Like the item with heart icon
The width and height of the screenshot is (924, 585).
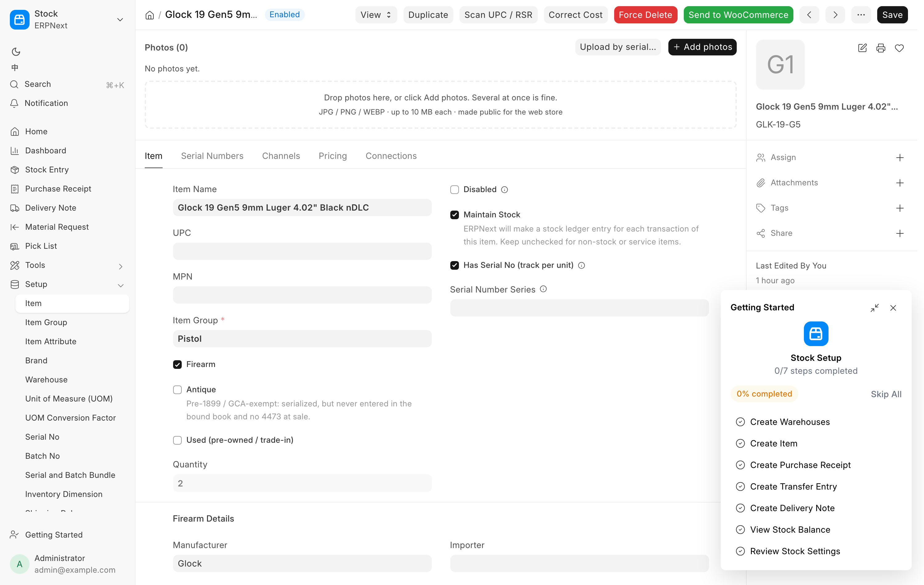click(x=899, y=48)
